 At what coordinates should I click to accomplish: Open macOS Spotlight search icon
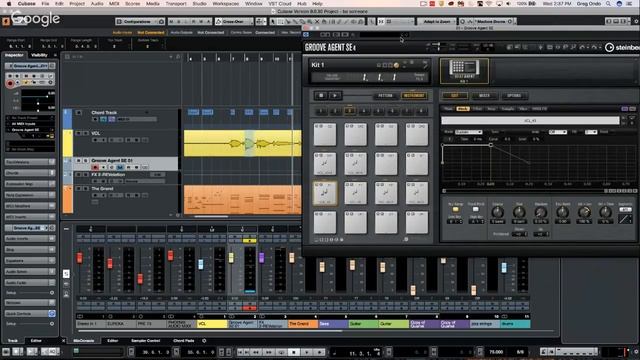pyautogui.click(x=608, y=4)
